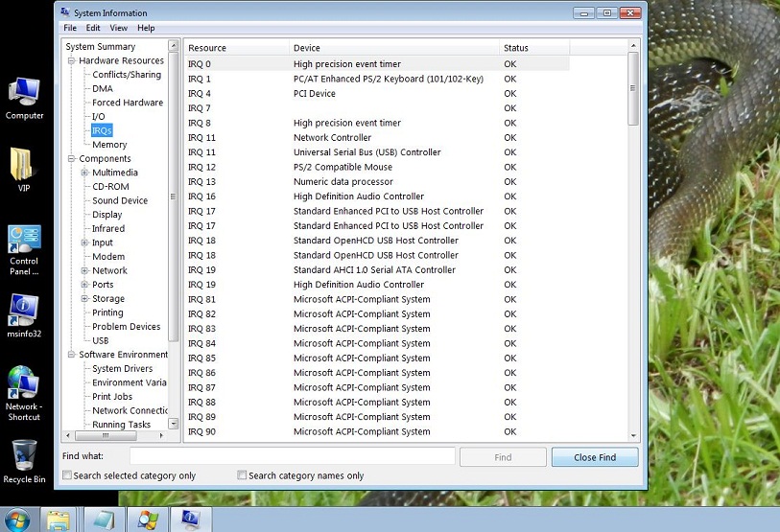Collapse the Software Environment node
Viewport: 780px width, 532px height.
point(72,355)
